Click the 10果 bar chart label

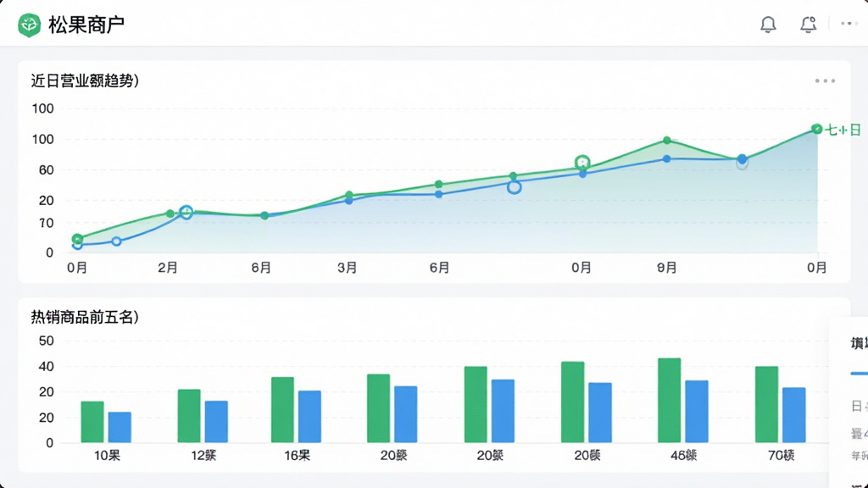(107, 455)
